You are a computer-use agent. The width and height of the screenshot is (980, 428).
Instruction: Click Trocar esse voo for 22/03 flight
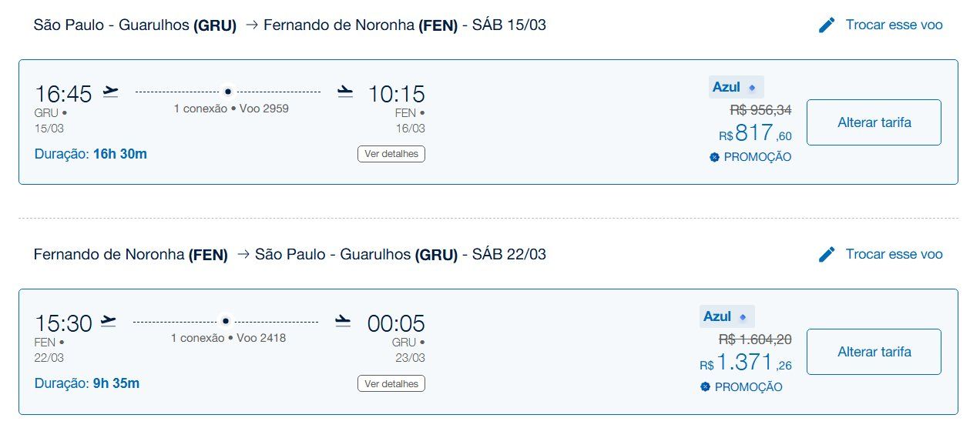894,254
